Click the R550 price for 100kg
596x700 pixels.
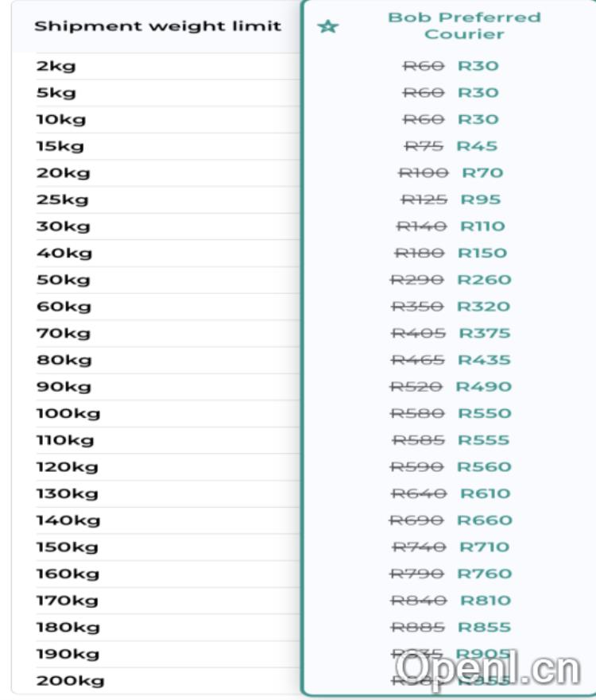(x=484, y=413)
